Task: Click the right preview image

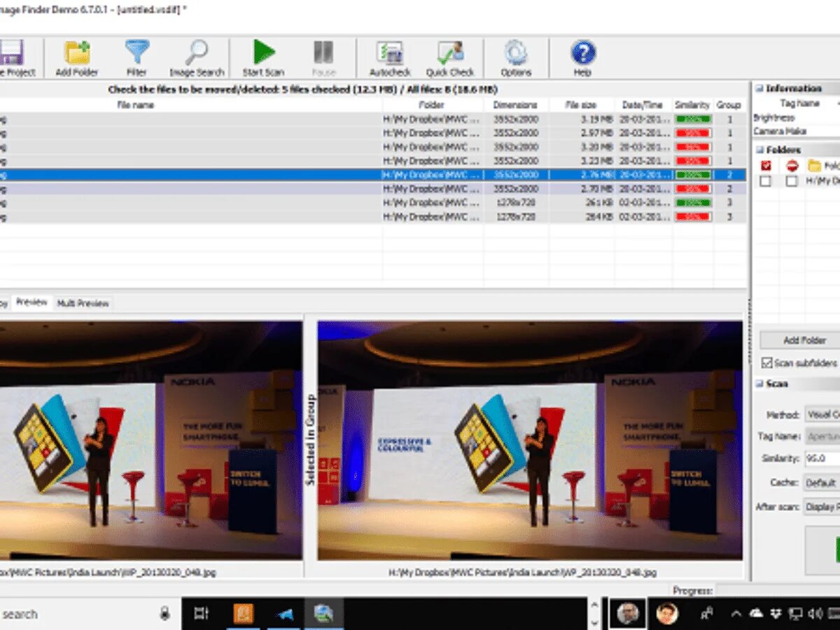Action: 530,440
